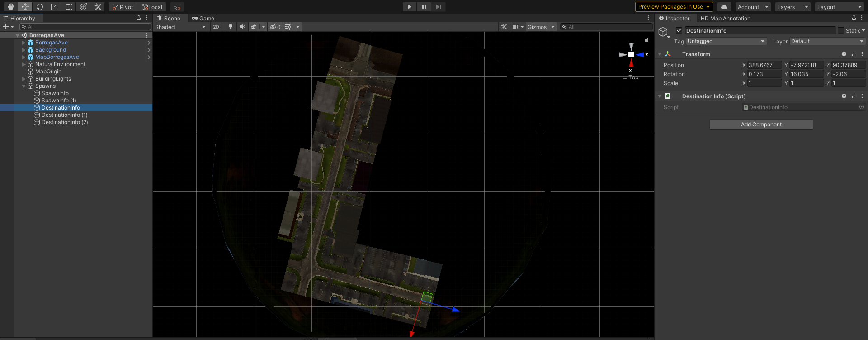The height and width of the screenshot is (340, 868).
Task: Open Preview Packages in Use menu
Action: [x=674, y=7]
